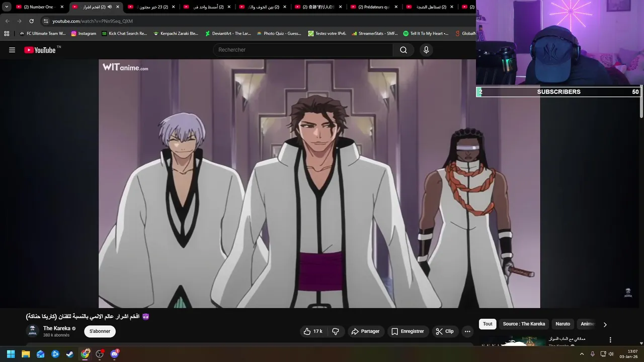Viewport: 644px width, 362px height.
Task: Open Tell It To My Heart bookmark
Action: coord(426,34)
